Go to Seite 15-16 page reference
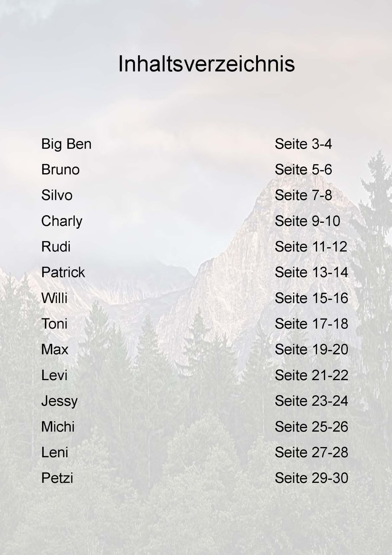The height and width of the screenshot is (555, 392). pyautogui.click(x=311, y=298)
